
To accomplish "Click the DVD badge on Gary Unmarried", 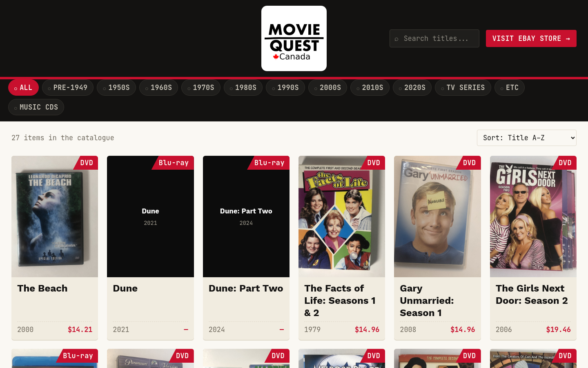I will coord(469,163).
